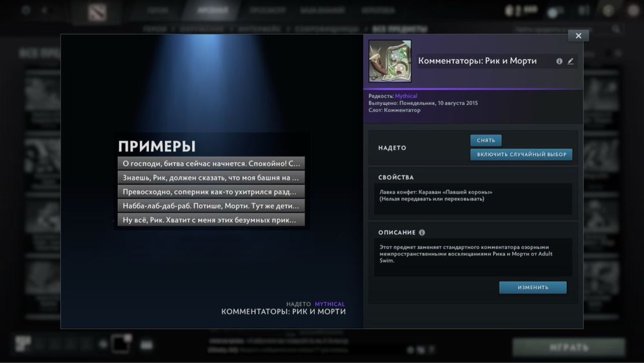Click the caption 'КОММЕНТАТОРЫ: РИК И МОРТИ' in preview

click(283, 311)
